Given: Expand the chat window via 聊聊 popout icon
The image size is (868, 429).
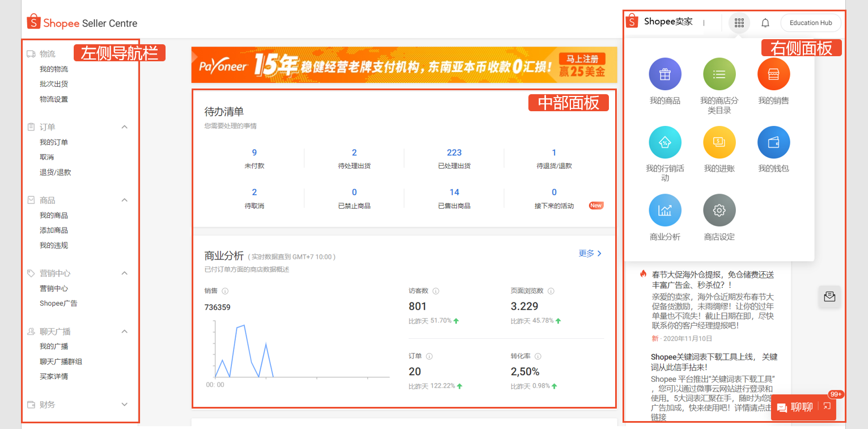Looking at the screenshot, I should [x=827, y=406].
